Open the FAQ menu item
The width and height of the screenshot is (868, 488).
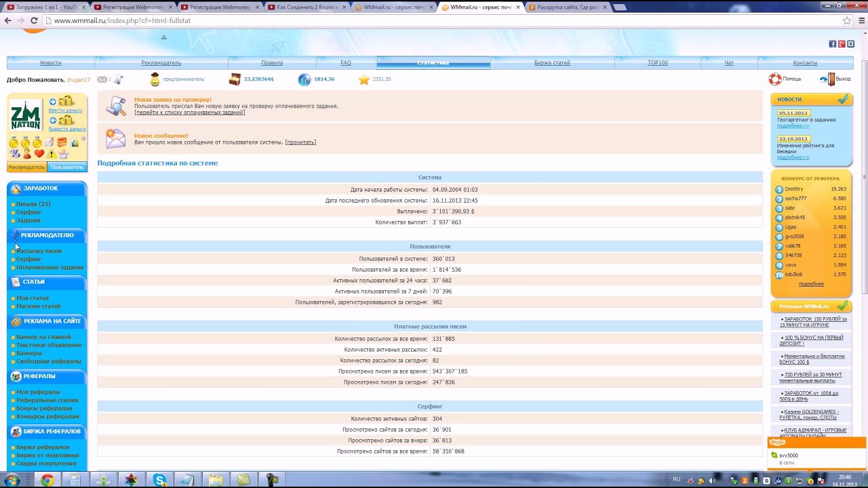346,62
